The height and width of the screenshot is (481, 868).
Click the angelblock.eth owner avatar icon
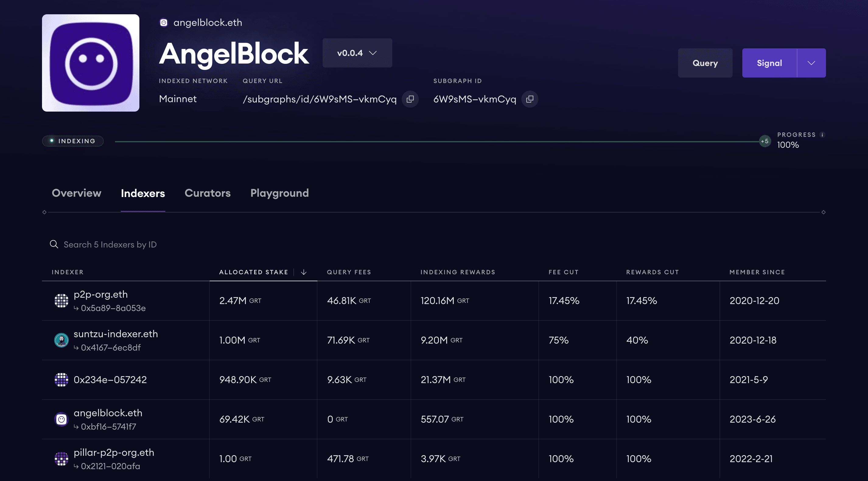164,22
